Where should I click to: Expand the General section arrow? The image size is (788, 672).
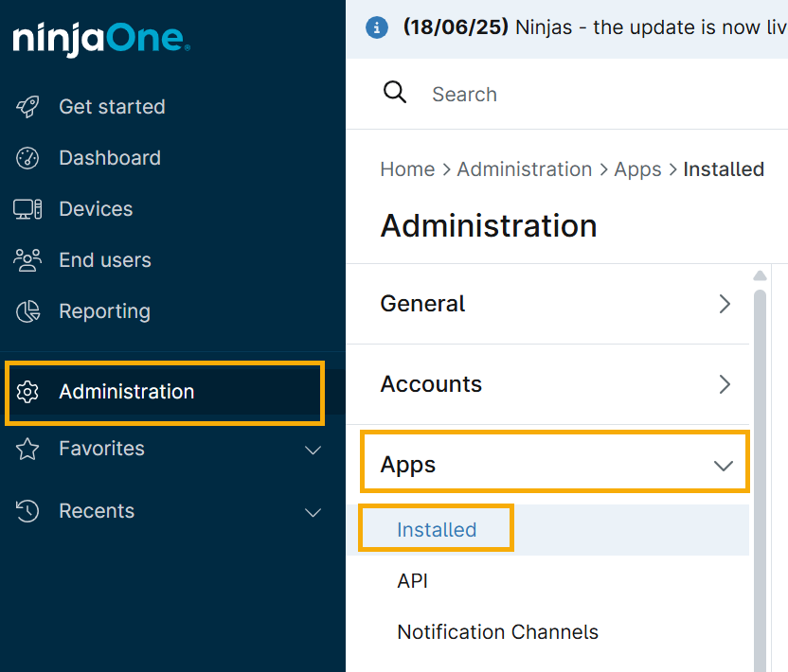click(725, 304)
